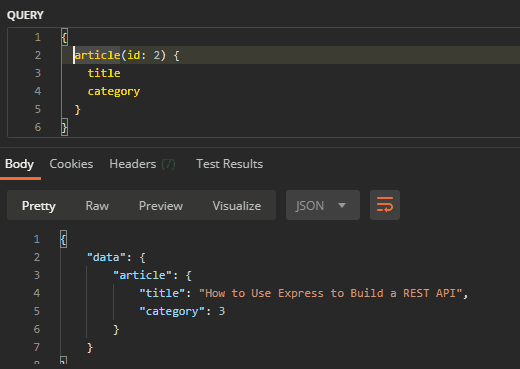Open the Headers (7) tab
Image resolution: width=520 pixels, height=369 pixels.
(142, 164)
